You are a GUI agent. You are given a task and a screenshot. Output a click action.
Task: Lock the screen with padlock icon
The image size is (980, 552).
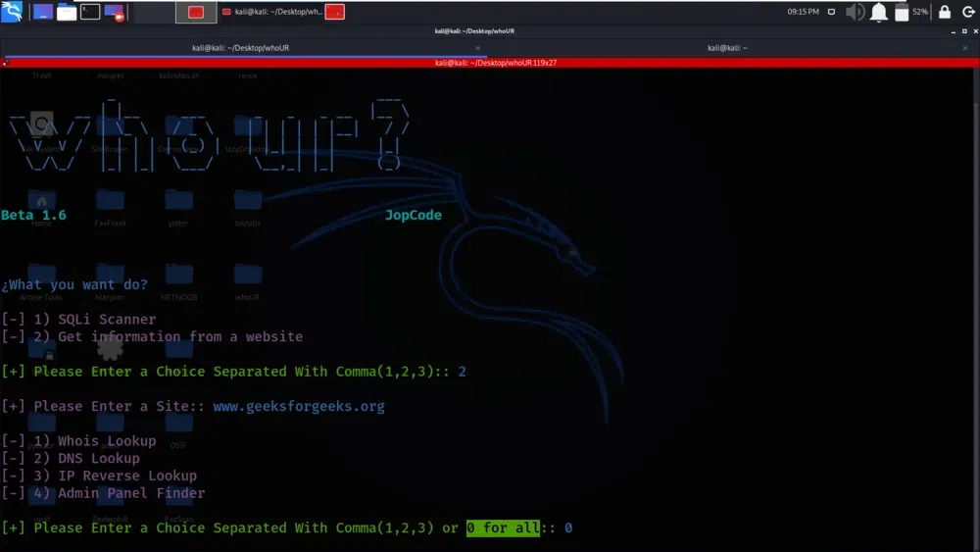coord(945,11)
